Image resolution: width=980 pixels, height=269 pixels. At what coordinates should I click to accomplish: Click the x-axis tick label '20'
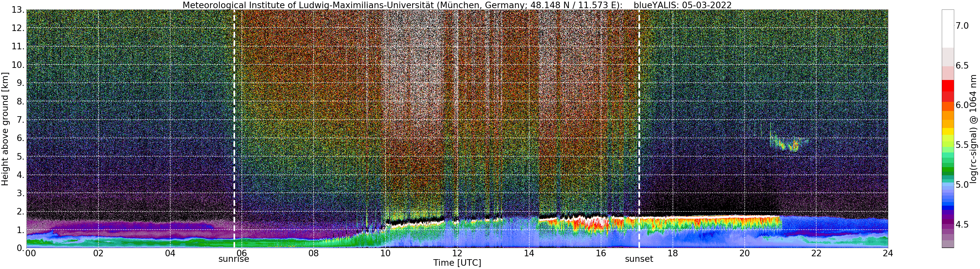[x=744, y=253]
